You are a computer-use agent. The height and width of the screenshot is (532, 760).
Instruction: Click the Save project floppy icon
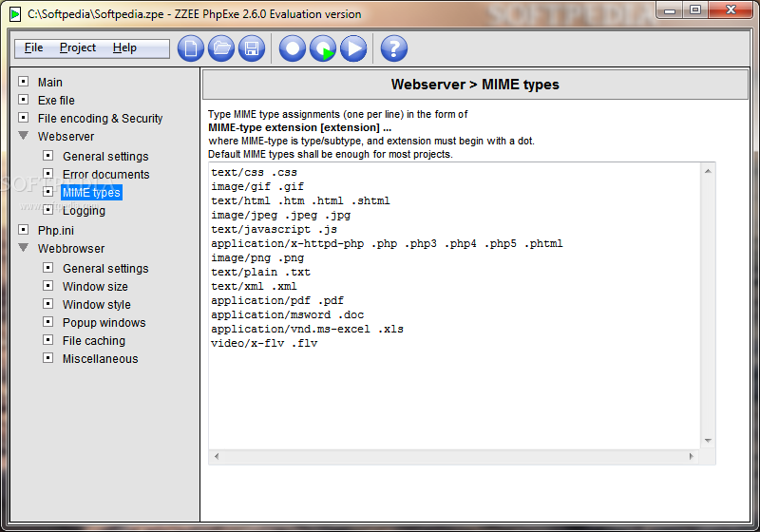coord(252,48)
